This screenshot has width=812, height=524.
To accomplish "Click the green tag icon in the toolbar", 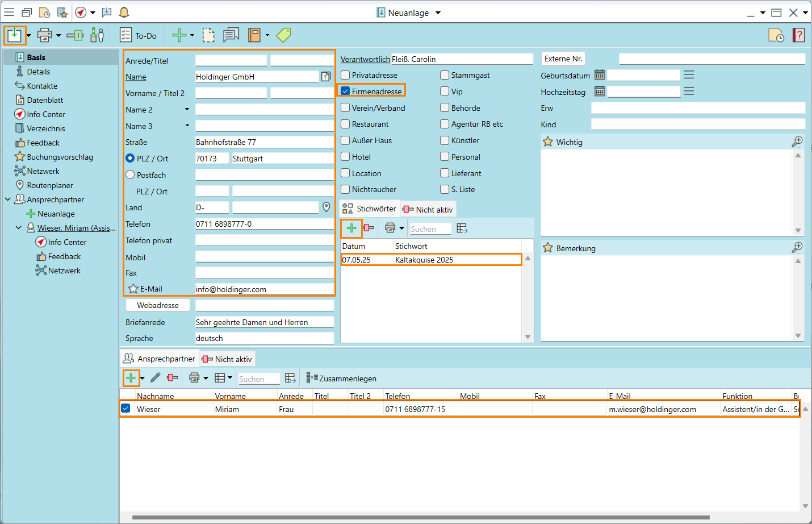I will [283, 35].
